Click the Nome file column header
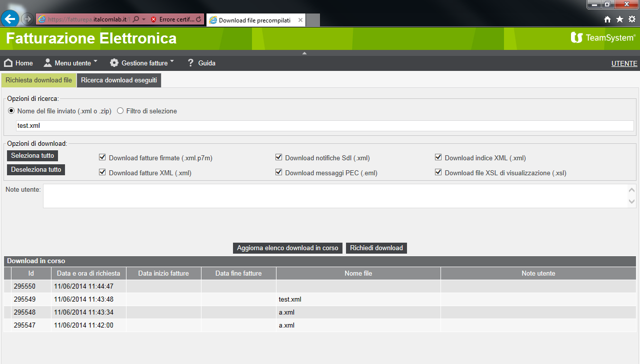Screen dimensions: 640x364 tap(358, 273)
